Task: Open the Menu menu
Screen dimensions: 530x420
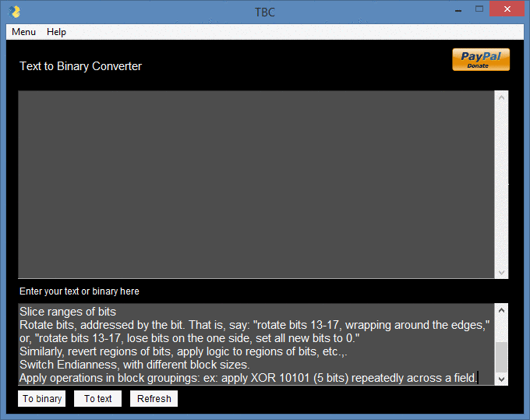Action: coord(23,32)
